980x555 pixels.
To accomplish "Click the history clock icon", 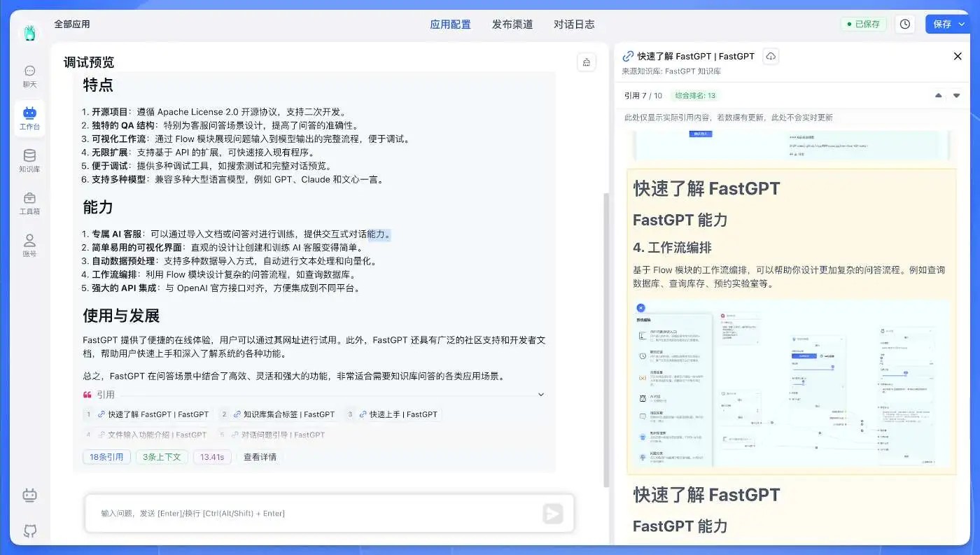I will click(x=905, y=24).
